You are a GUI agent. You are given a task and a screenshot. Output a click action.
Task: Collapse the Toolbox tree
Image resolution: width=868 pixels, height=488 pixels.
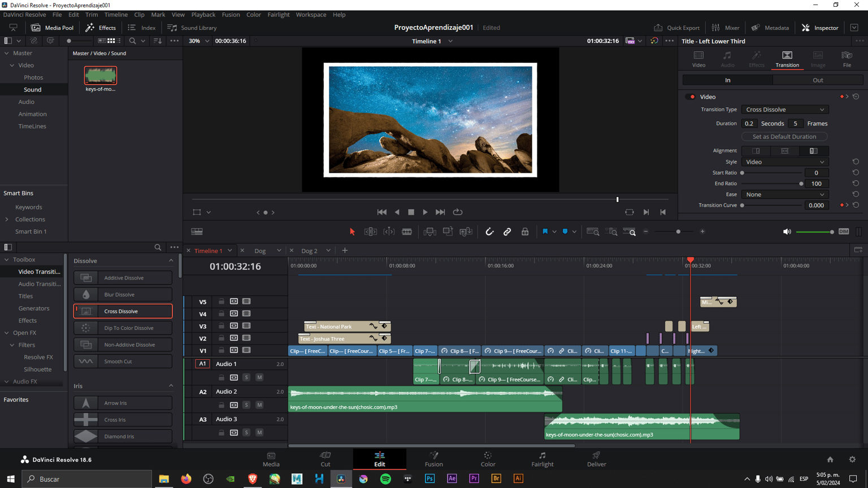(7, 260)
